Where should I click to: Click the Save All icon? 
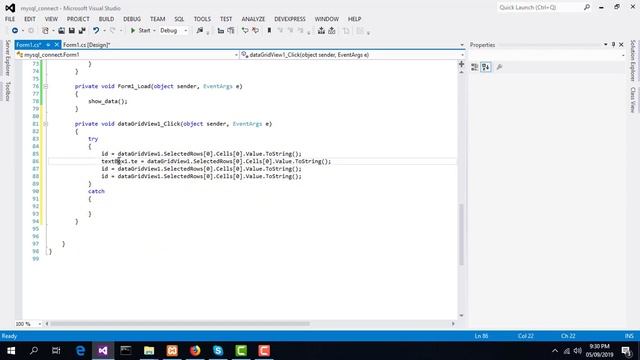(x=82, y=31)
